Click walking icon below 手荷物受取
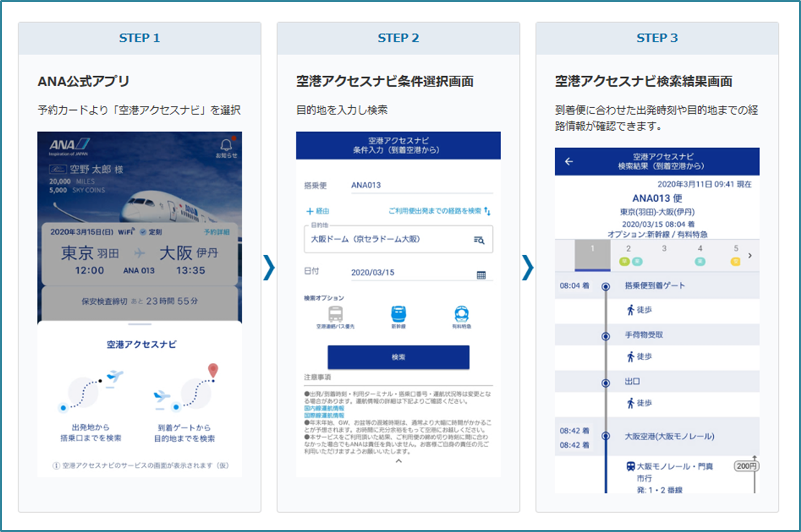Viewport: 801px width, 532px height. [630, 357]
